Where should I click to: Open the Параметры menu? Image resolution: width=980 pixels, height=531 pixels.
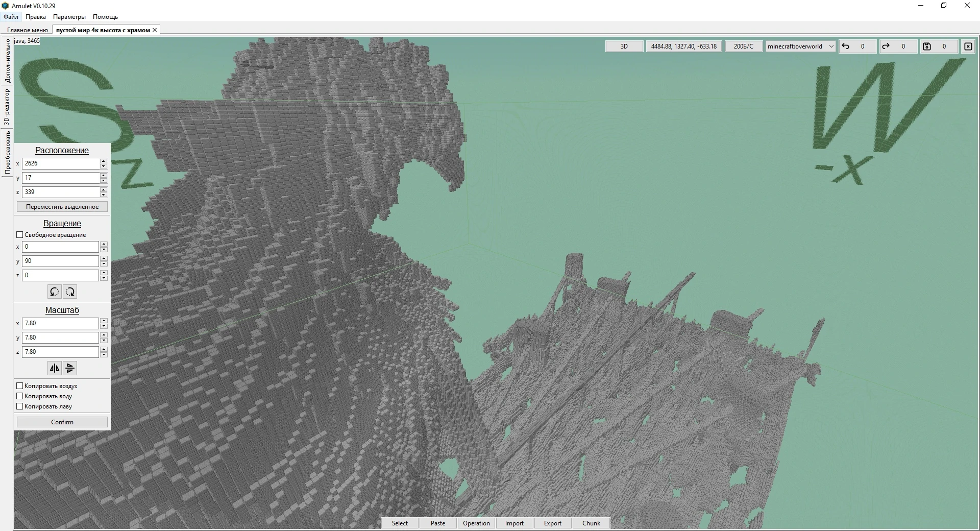(69, 17)
